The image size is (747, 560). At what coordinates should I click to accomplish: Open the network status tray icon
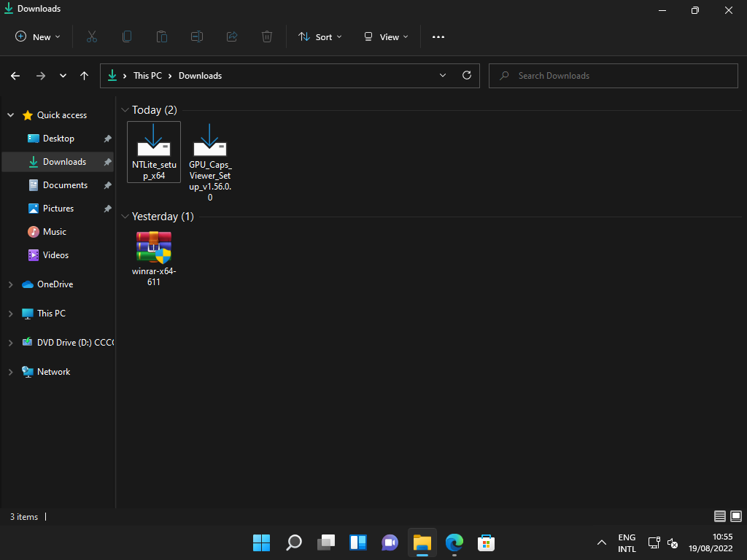click(654, 542)
